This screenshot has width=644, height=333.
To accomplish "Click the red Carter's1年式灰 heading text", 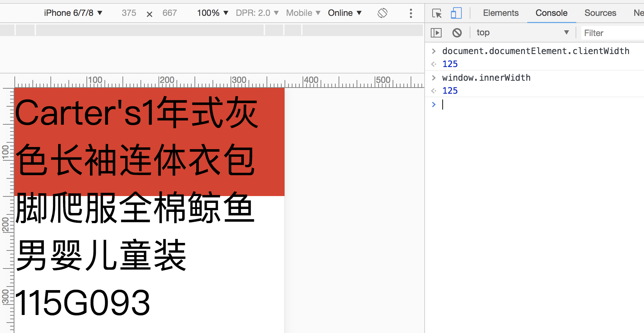I will click(137, 113).
